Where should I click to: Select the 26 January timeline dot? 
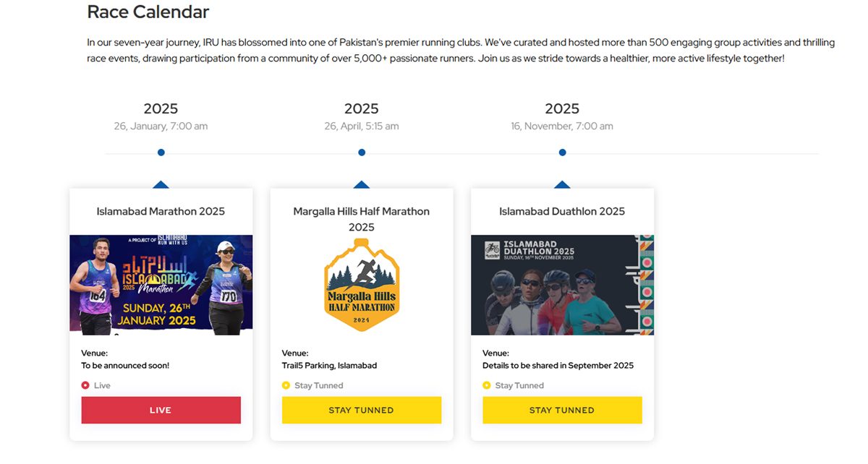[x=161, y=152]
